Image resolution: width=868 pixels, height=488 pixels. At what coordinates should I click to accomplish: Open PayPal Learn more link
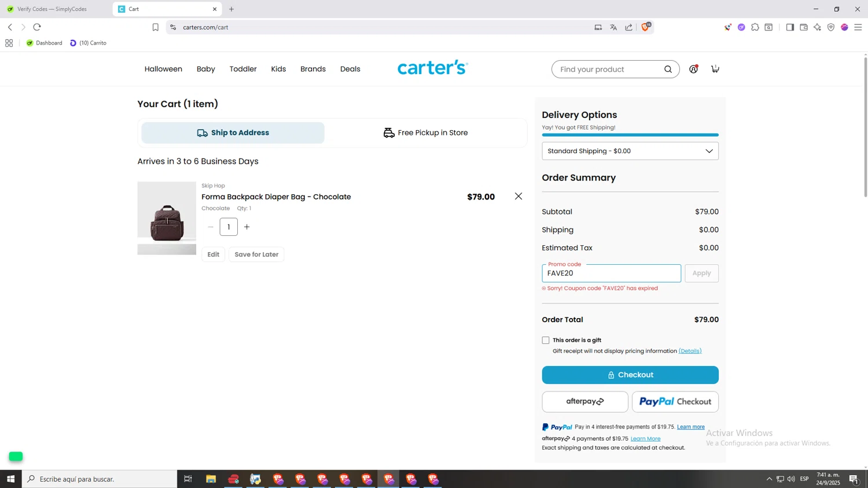tap(691, 427)
